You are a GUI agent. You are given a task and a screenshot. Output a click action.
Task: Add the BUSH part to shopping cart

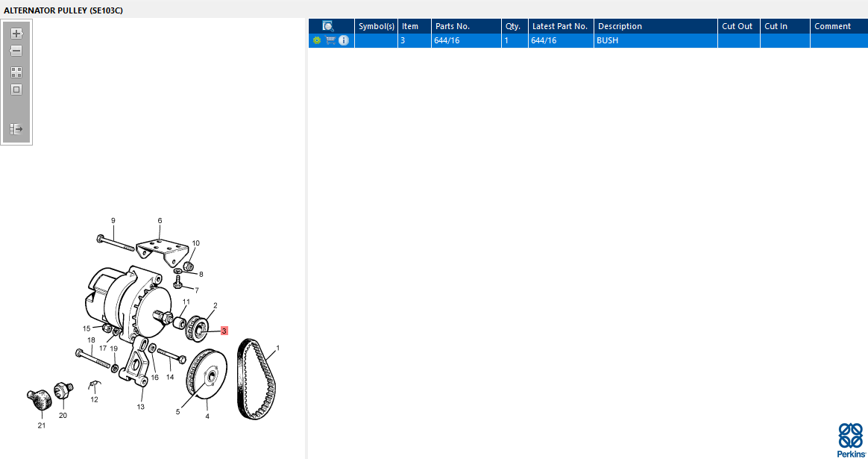(330, 40)
